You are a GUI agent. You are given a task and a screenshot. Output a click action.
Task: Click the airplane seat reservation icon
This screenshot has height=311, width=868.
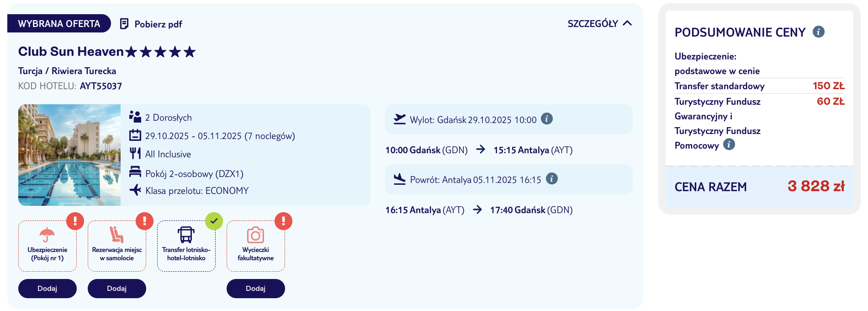[116, 235]
